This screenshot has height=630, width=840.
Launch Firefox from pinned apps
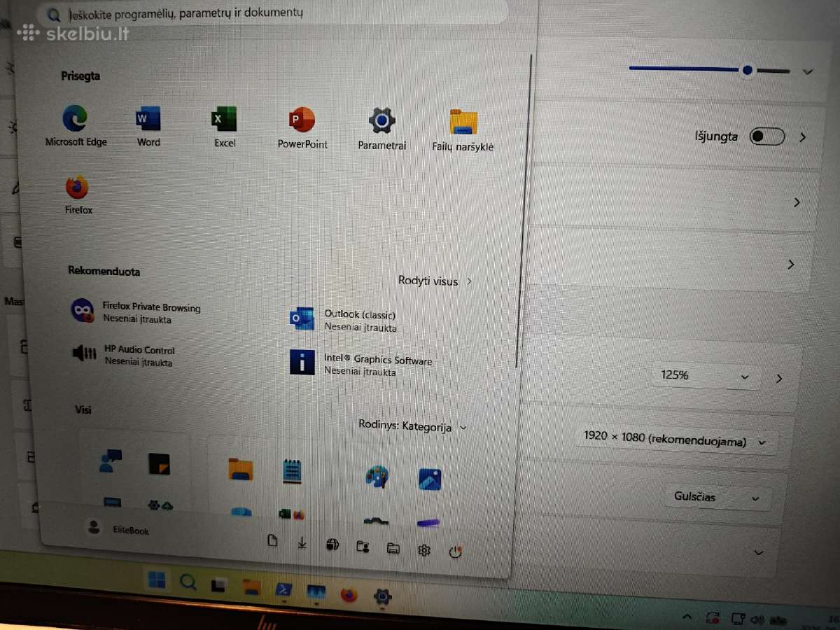click(78, 195)
